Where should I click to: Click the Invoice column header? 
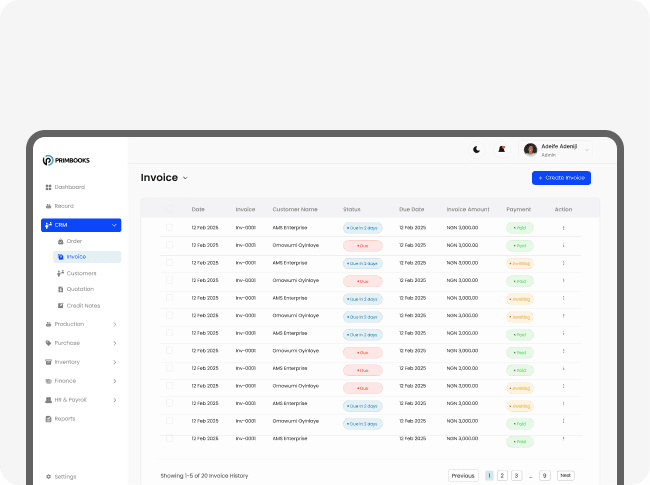[245, 209]
